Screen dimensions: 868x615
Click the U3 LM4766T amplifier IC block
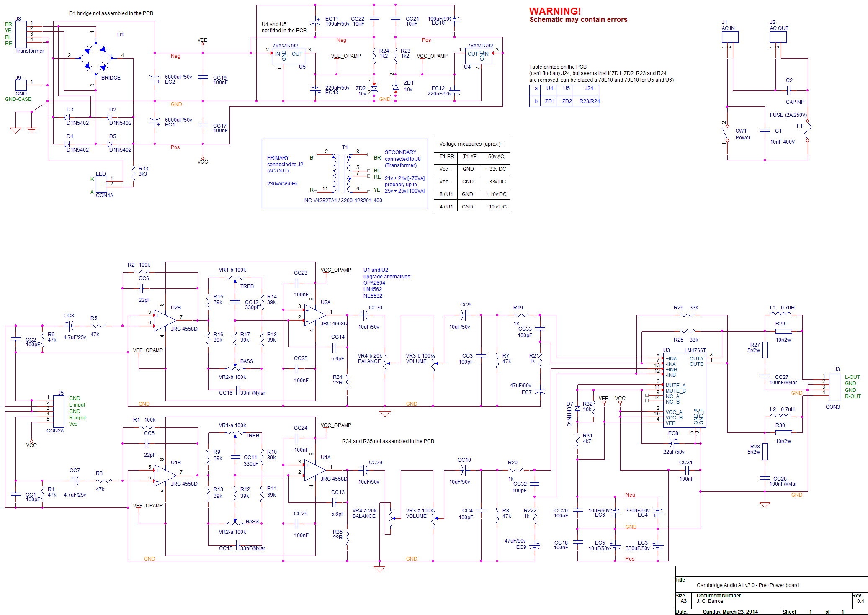click(685, 390)
